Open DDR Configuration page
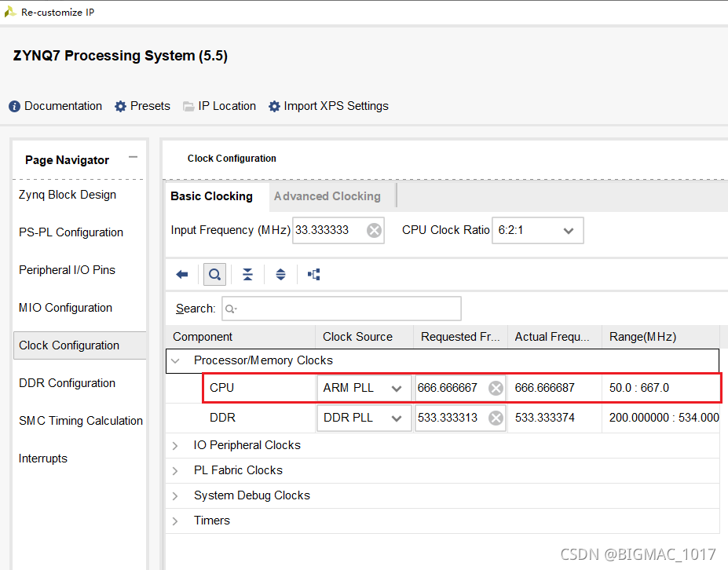The width and height of the screenshot is (728, 570). 67,383
